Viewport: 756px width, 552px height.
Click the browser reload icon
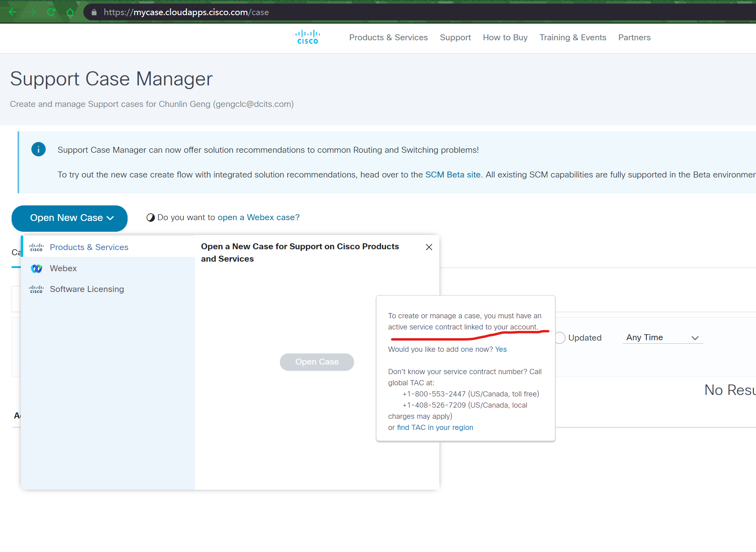[51, 12]
